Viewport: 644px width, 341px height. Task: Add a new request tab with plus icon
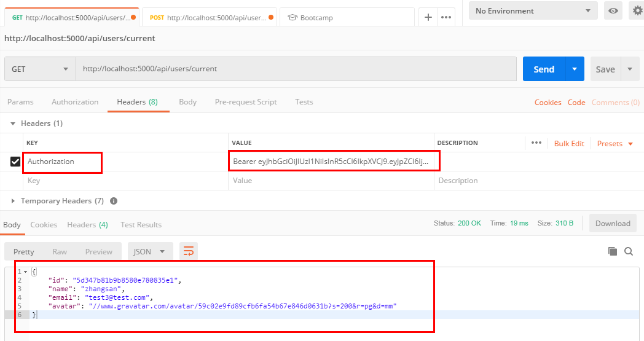(x=428, y=17)
